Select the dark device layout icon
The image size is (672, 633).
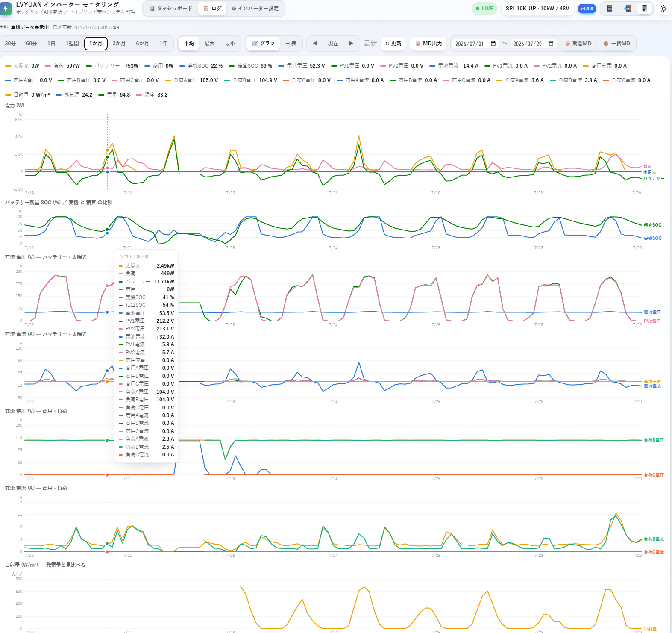click(644, 9)
